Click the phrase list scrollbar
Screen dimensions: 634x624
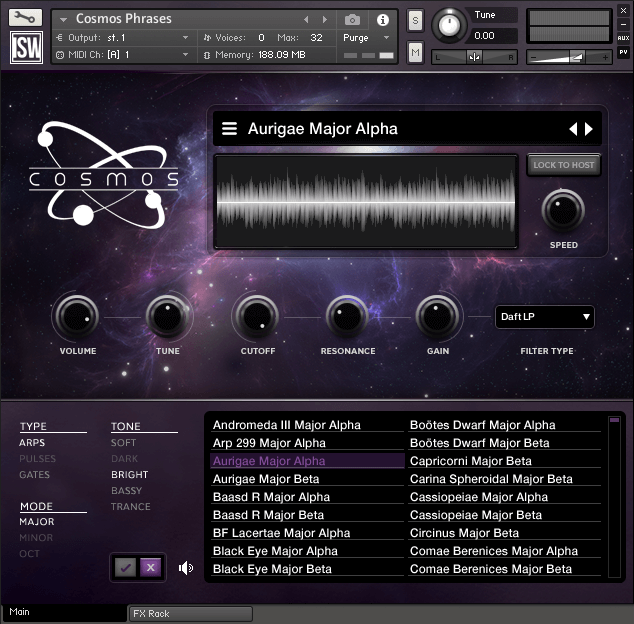[x=614, y=497]
